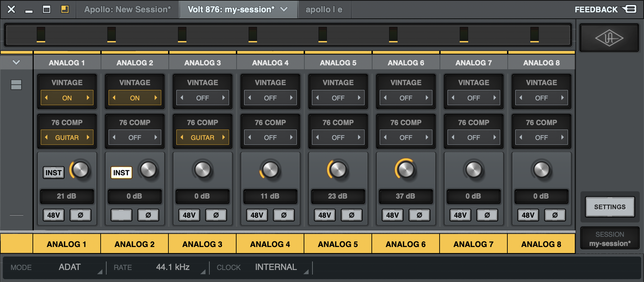Toggle the channel view layout icon in sidebar
This screenshot has height=282, width=644.
(16, 85)
